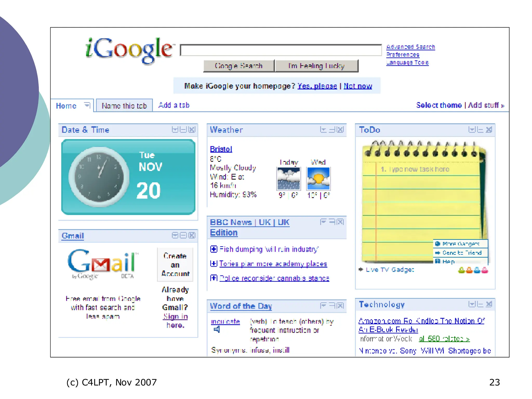The image size is (532, 399).
Task: Open the Bristol weather link
Action: click(221, 149)
